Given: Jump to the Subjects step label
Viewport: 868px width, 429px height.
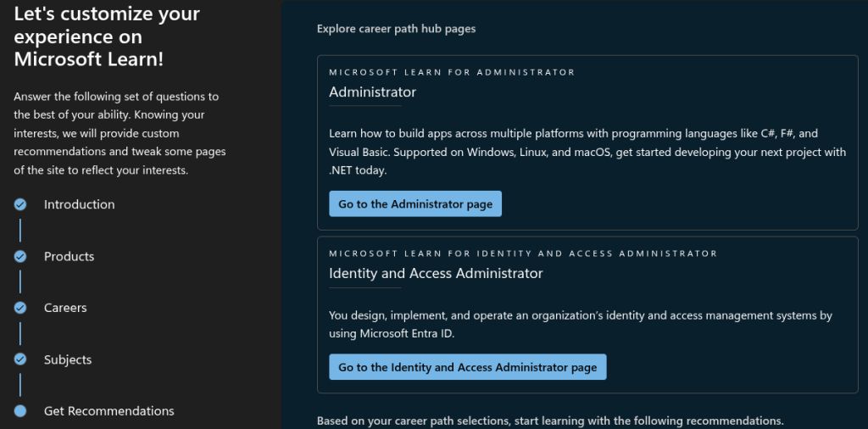Looking at the screenshot, I should [68, 359].
